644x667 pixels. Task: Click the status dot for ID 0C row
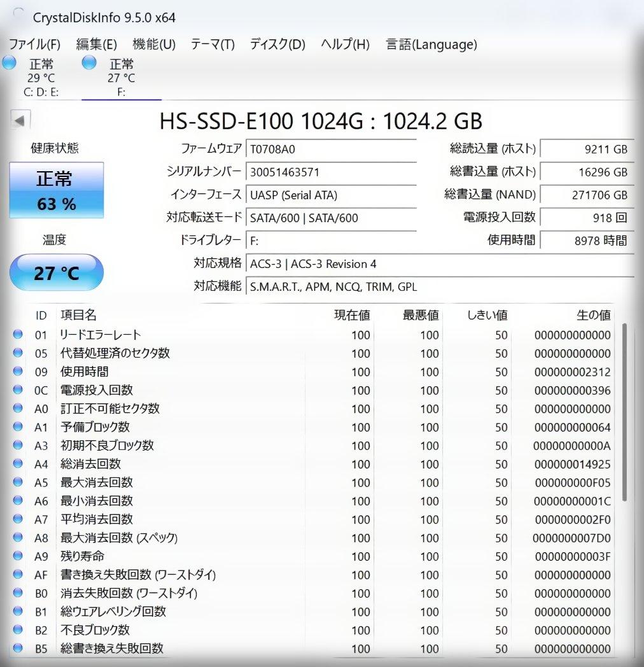pyautogui.click(x=18, y=390)
